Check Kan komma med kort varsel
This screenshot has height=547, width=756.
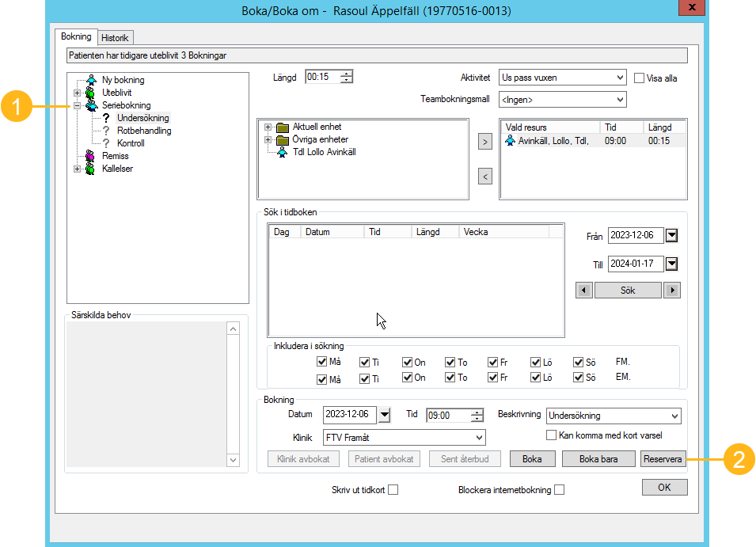553,435
